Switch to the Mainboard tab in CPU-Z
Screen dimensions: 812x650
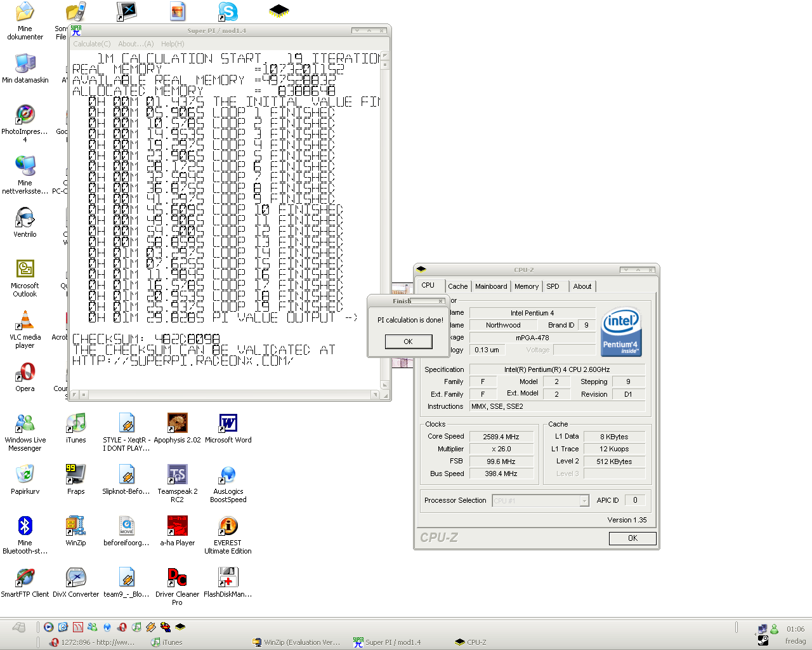(491, 286)
